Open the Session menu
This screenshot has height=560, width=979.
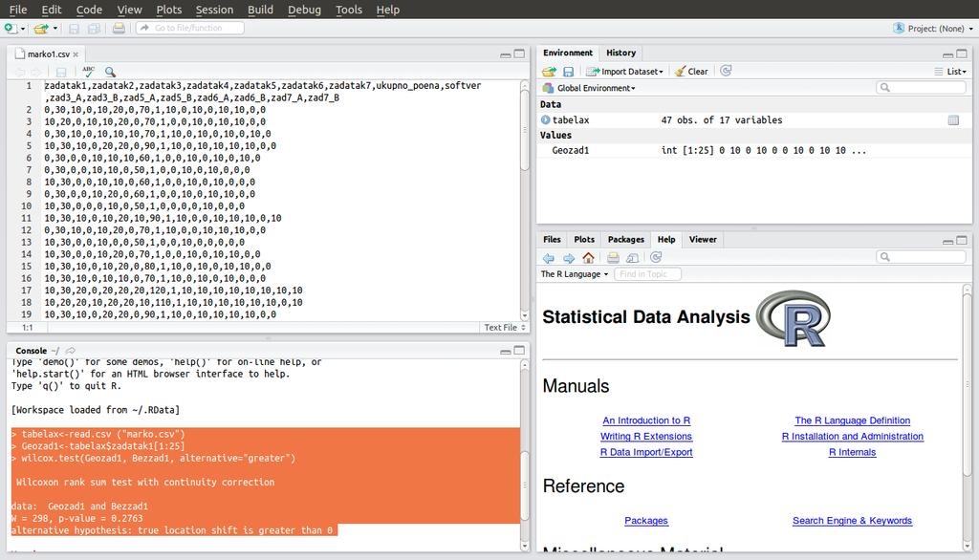tap(214, 10)
